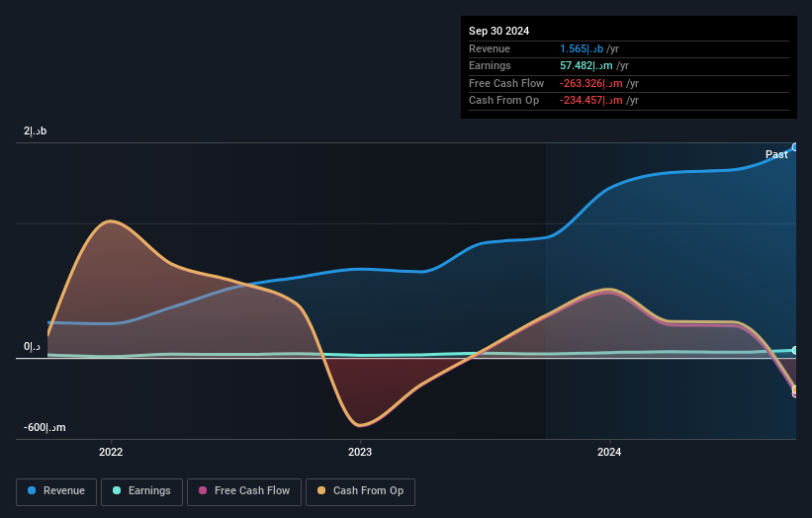Click the orange Cash From Op legend dot

pyautogui.click(x=321, y=490)
